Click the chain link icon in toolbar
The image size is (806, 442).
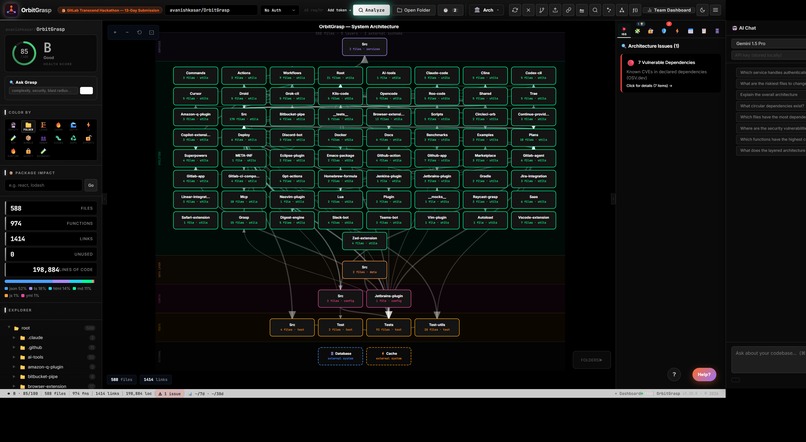point(568,10)
